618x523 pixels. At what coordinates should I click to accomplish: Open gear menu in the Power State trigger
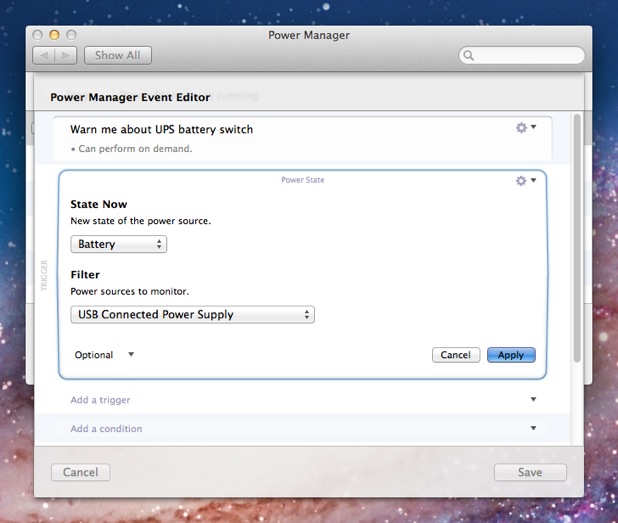526,181
